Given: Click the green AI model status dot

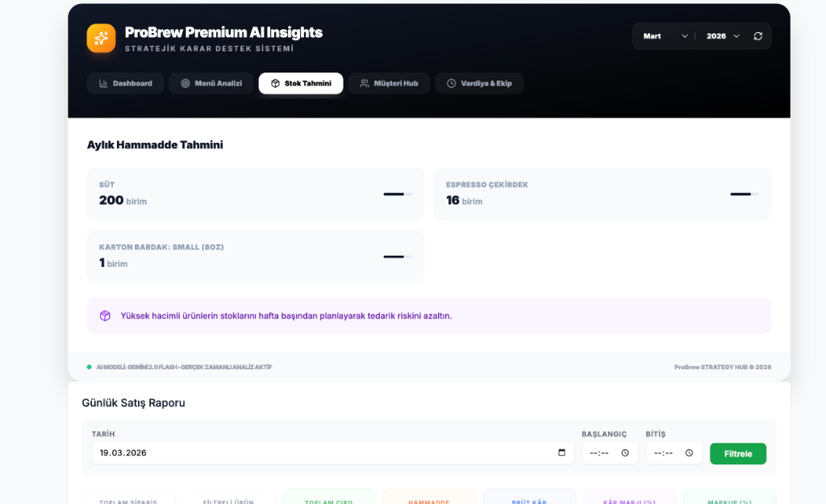Looking at the screenshot, I should click(90, 367).
